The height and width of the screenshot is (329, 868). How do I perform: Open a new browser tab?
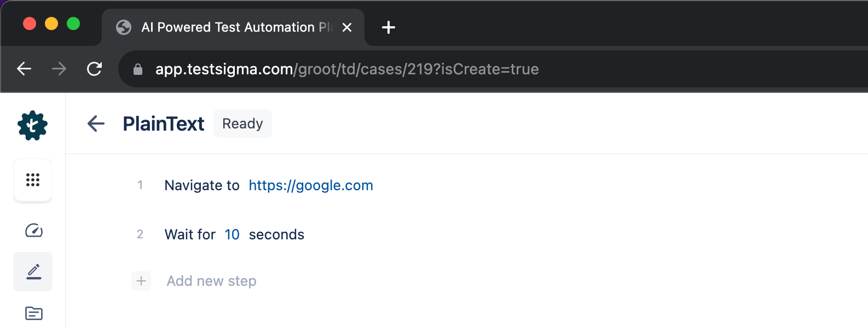[389, 27]
